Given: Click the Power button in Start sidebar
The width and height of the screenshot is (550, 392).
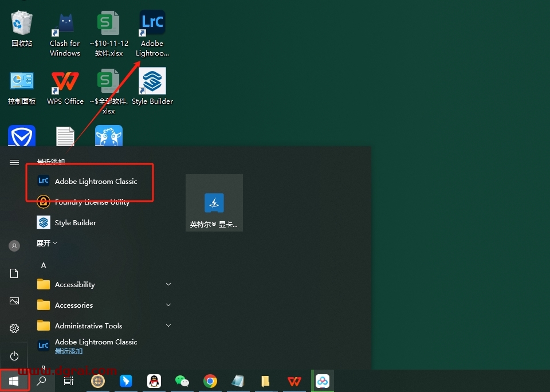Looking at the screenshot, I should pos(14,356).
